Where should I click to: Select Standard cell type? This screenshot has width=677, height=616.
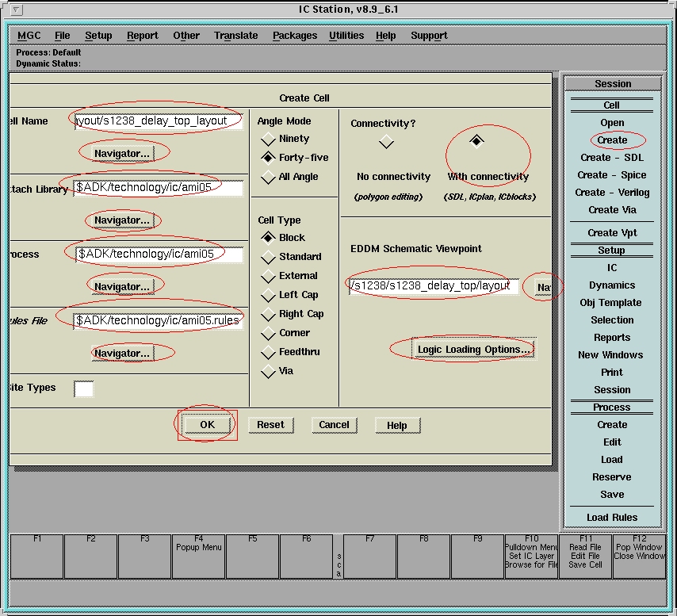click(268, 257)
